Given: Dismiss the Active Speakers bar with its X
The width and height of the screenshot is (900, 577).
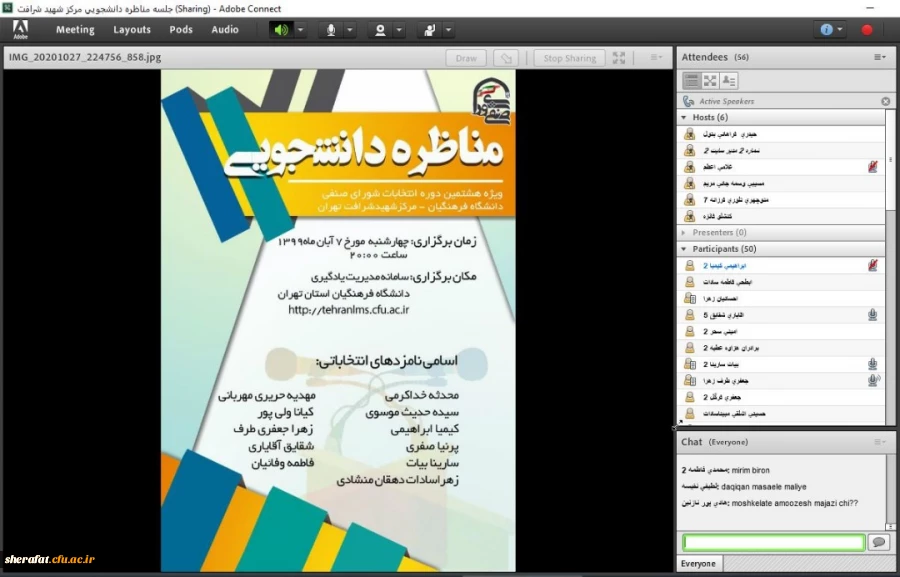Looking at the screenshot, I should tap(884, 100).
